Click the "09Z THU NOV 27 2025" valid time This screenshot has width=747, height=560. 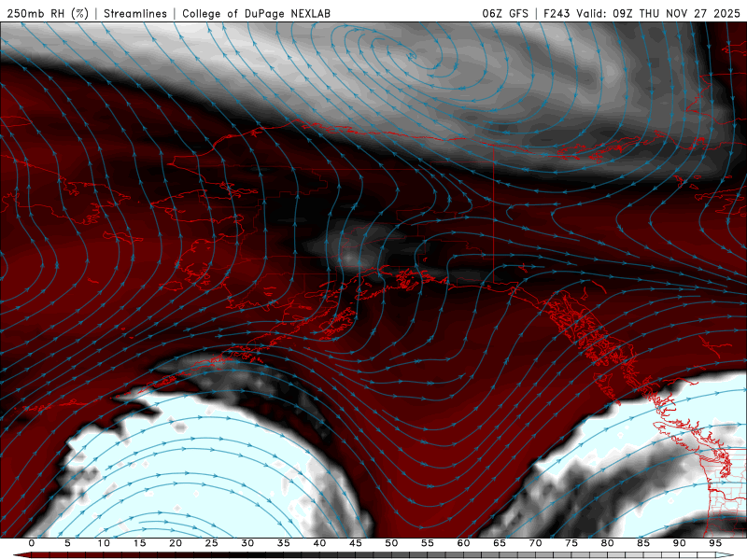676,13
